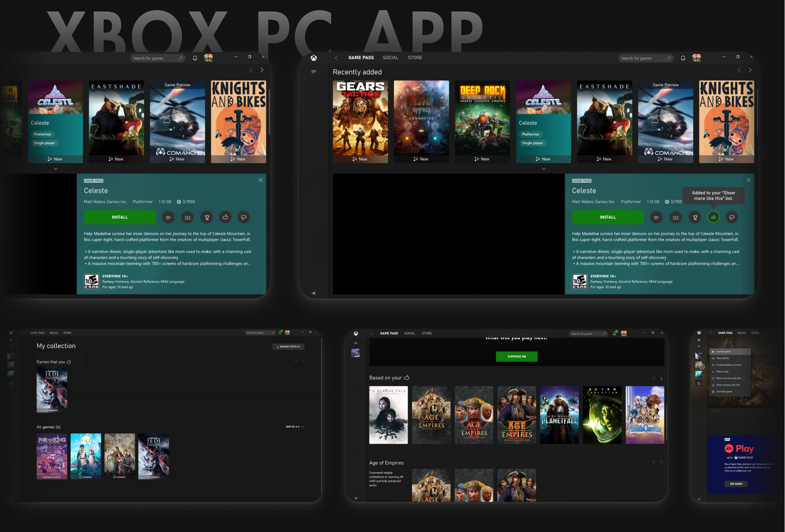Open Celeste achievements via the trophy icon

[695, 217]
